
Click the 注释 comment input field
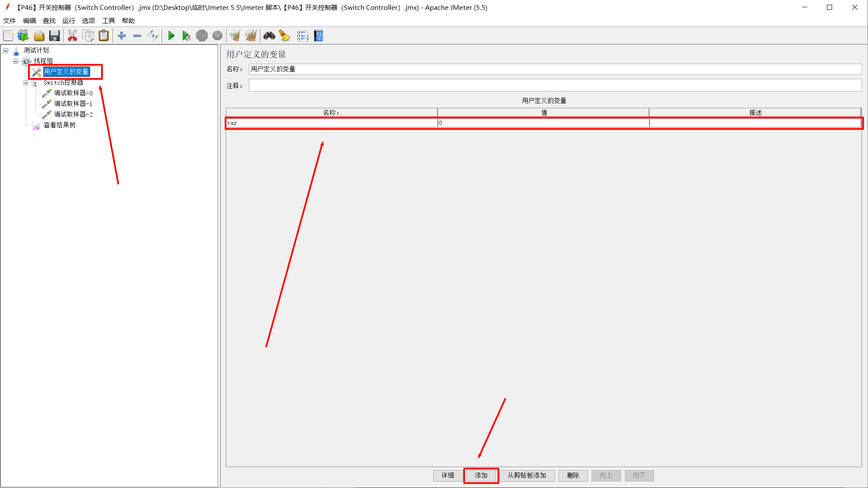(x=555, y=85)
